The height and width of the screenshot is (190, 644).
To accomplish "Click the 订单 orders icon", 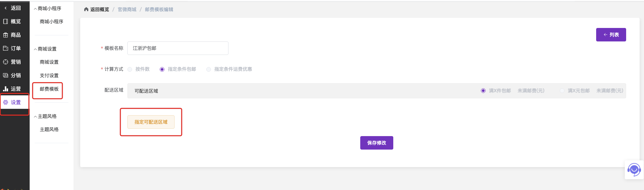I will pyautogui.click(x=5, y=49).
